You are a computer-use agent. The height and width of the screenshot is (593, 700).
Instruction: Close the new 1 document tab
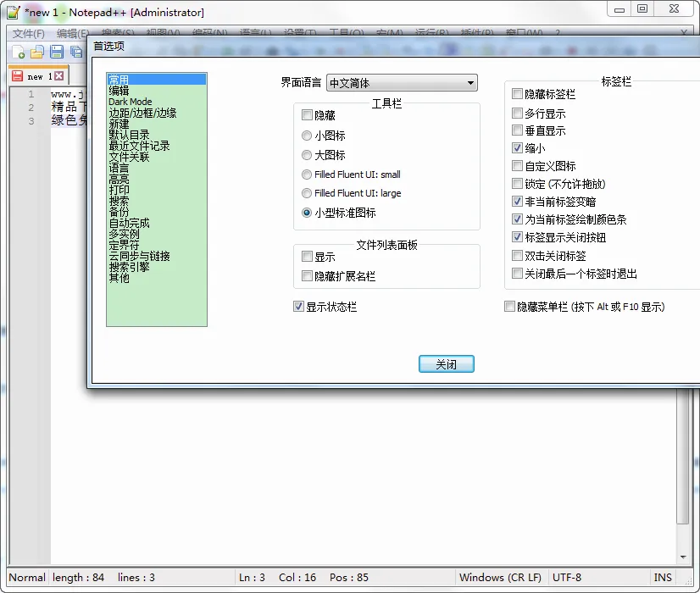(59, 76)
